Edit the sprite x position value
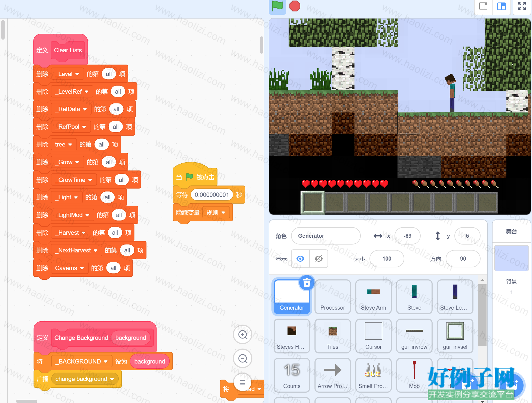This screenshot has width=532, height=403. [x=407, y=236]
